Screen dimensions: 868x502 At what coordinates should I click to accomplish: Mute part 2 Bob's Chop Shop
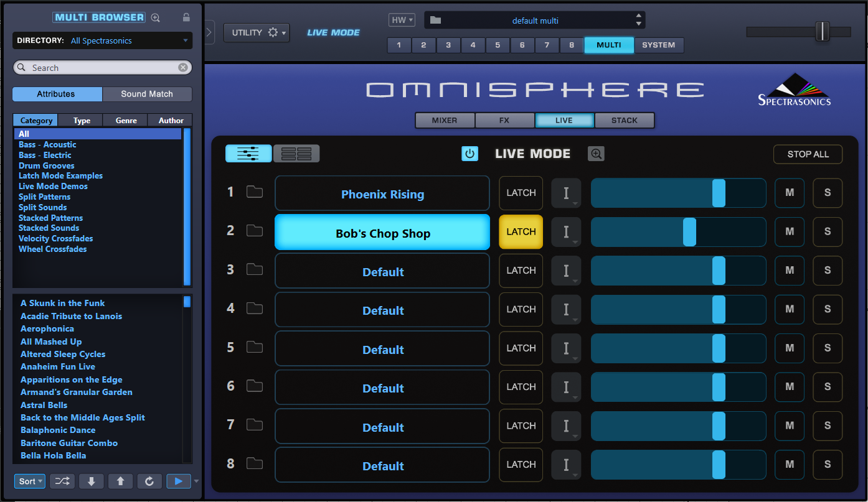(x=790, y=231)
